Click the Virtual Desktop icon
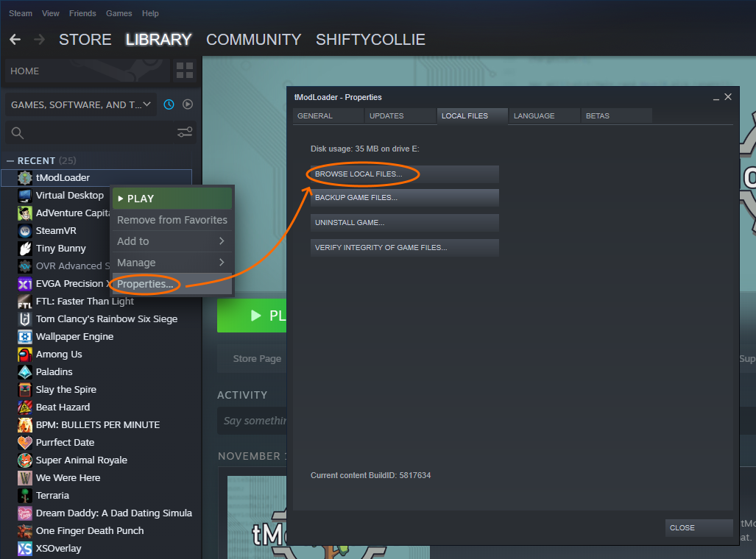The height and width of the screenshot is (559, 756). pos(25,196)
